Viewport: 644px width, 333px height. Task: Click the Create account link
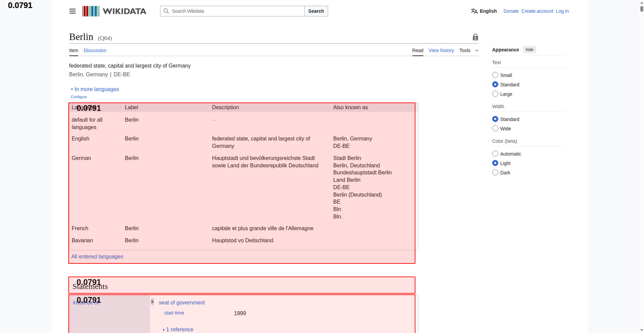(x=537, y=11)
